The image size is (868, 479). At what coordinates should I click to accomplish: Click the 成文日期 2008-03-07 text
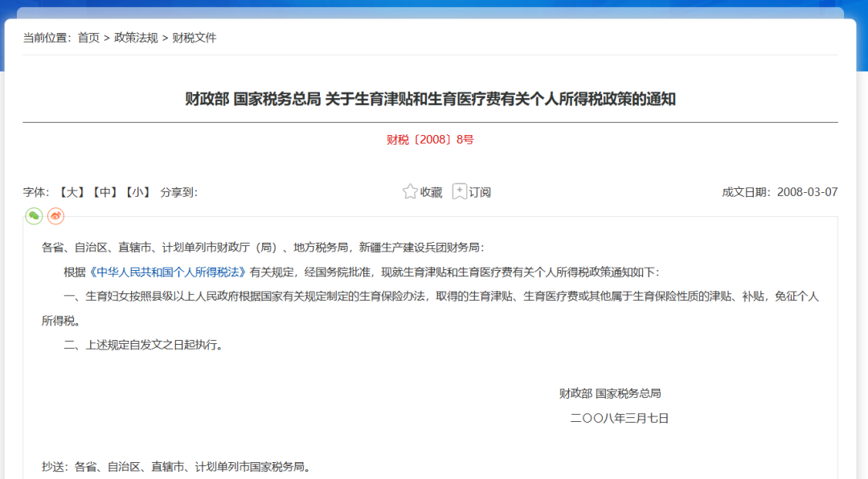[780, 192]
